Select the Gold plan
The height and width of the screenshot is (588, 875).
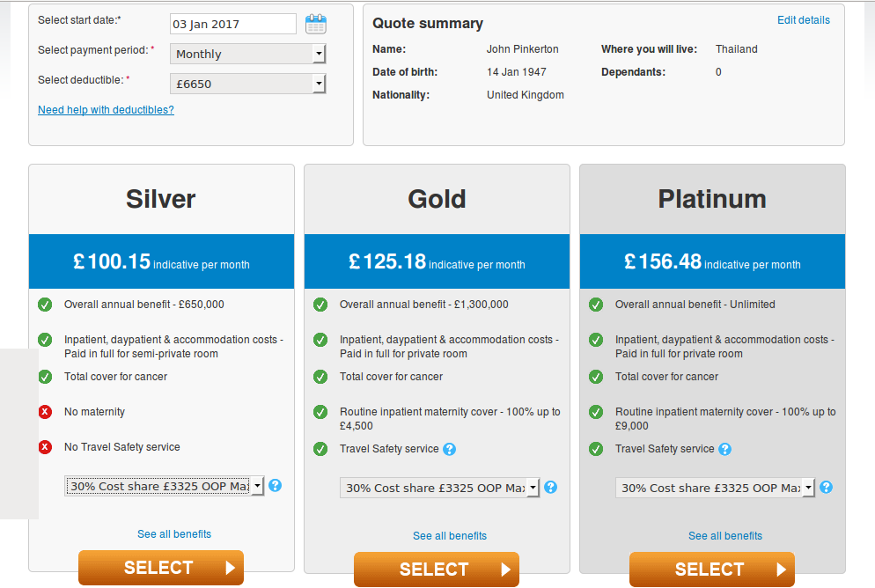click(x=437, y=570)
